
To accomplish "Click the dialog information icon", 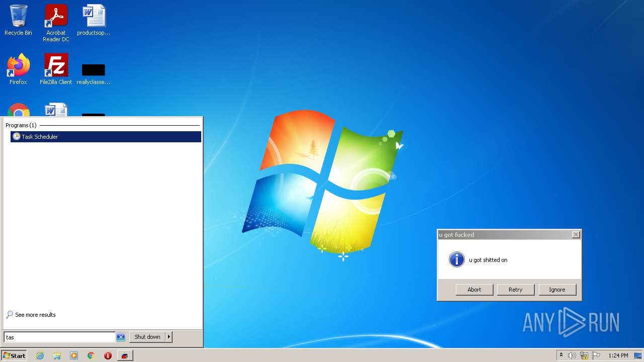I will [456, 259].
